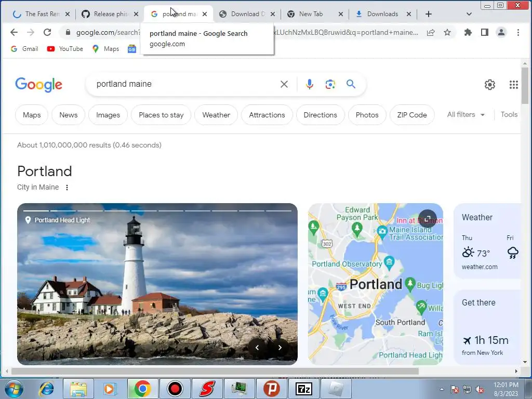Switch to the Downloads tab
Image resolution: width=532 pixels, height=399 pixels.
tap(382, 14)
